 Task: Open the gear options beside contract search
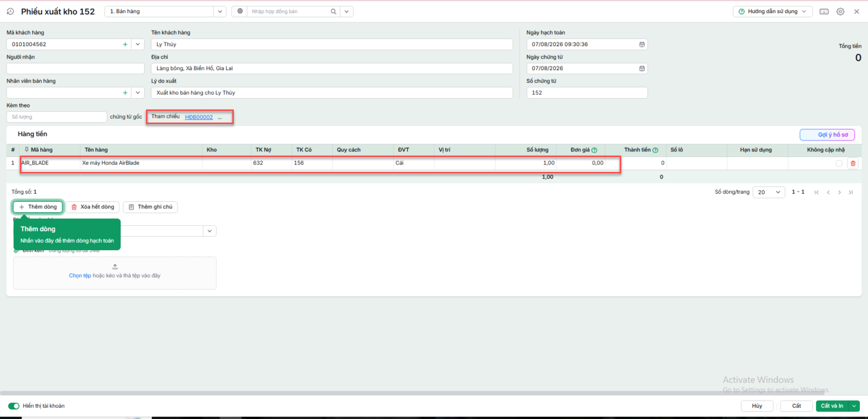[240, 11]
